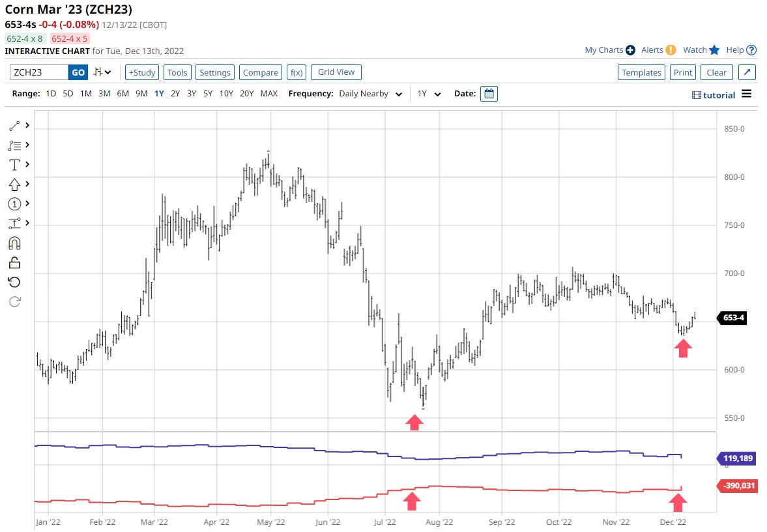Open the 1Y period dropdown
The height and width of the screenshot is (532, 767).
tap(429, 93)
